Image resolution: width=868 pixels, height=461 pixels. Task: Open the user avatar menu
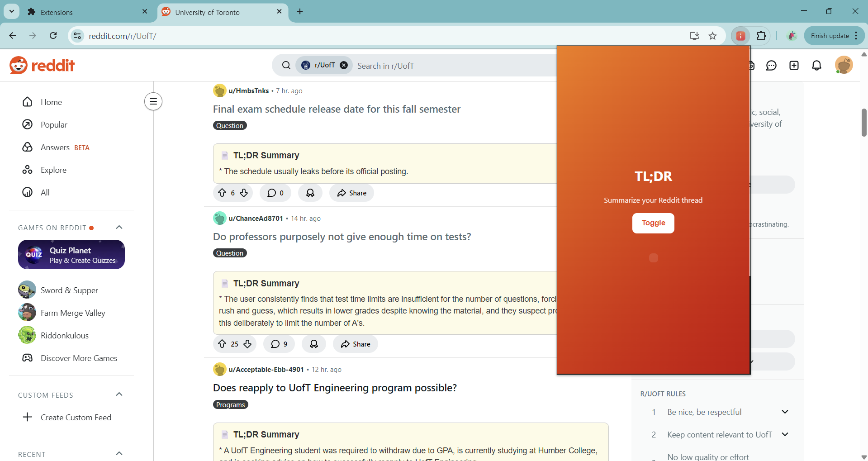click(x=844, y=65)
